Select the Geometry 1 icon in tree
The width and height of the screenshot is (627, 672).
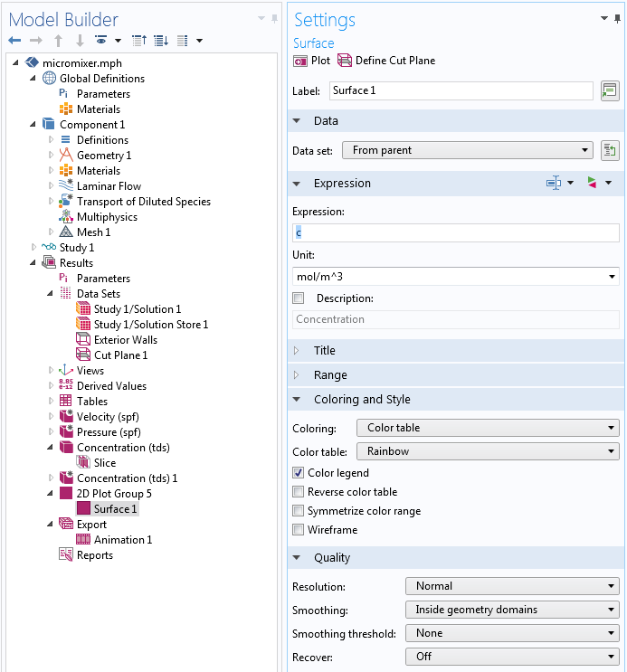(x=66, y=155)
